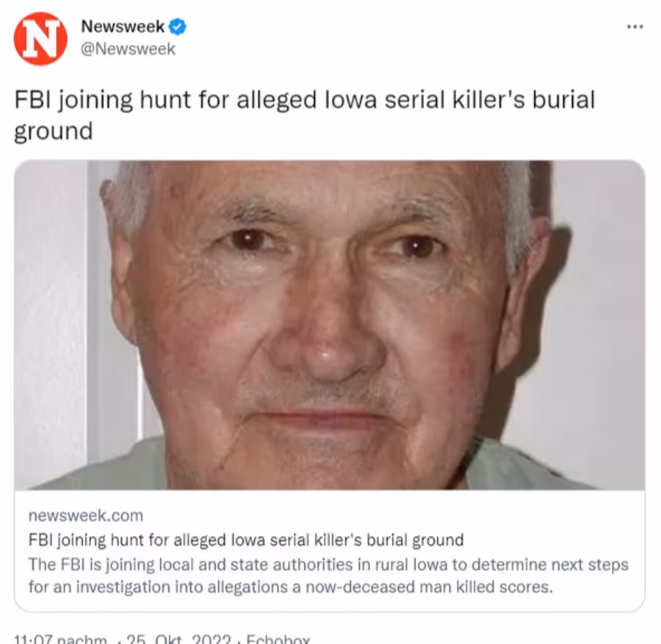The height and width of the screenshot is (644, 661).
Task: Open the link card headline below the photo
Action: [246, 540]
